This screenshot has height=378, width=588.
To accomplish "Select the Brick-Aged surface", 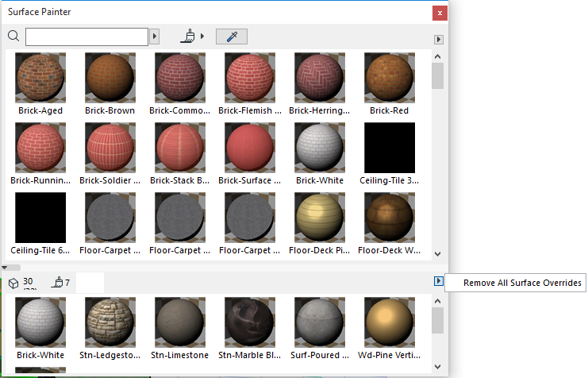I will coord(40,78).
